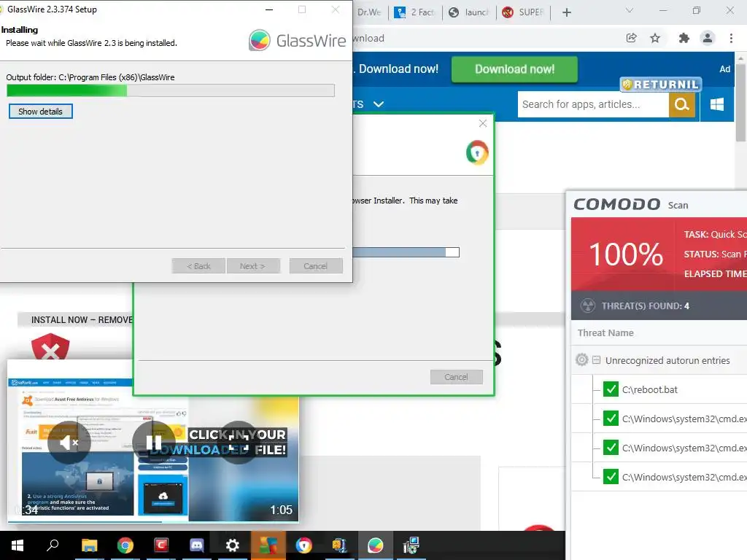Open a new browser tab
This screenshot has height=560, width=747.
[x=566, y=12]
